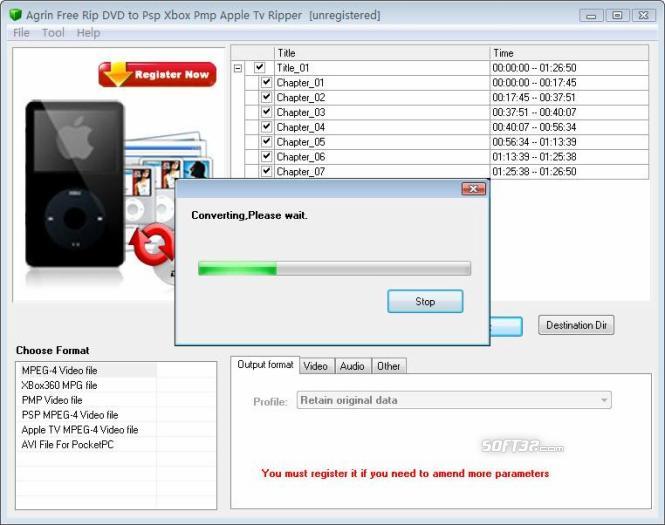The image size is (665, 525).
Task: Close the main ripper window
Action: tap(643, 16)
